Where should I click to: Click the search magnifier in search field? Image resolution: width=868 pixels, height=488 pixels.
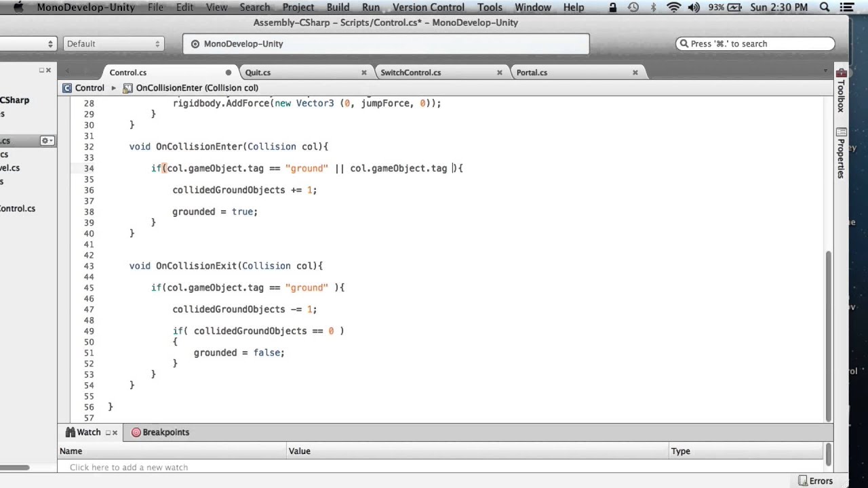pos(684,43)
